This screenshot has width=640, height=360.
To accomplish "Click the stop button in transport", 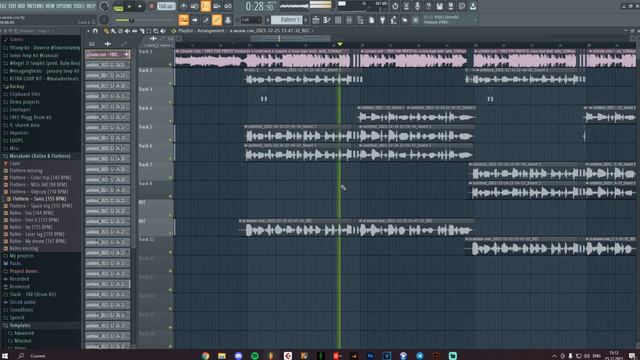I will 140,6.
